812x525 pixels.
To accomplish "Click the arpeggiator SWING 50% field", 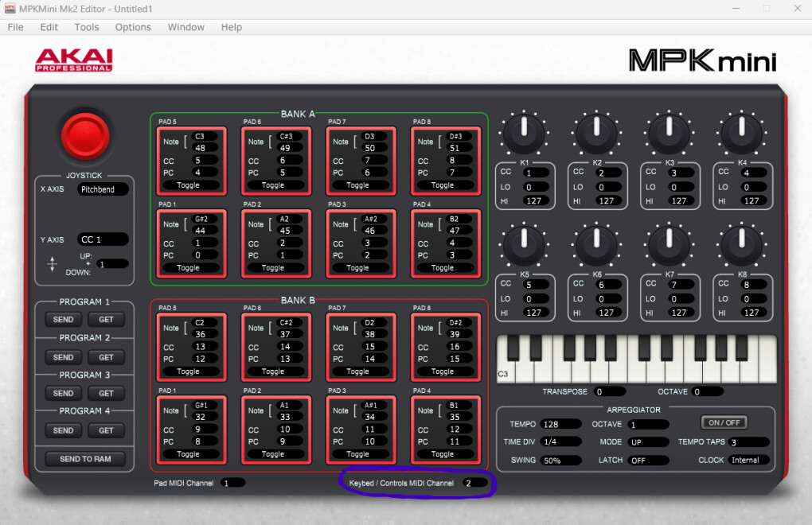I will pyautogui.click(x=560, y=461).
